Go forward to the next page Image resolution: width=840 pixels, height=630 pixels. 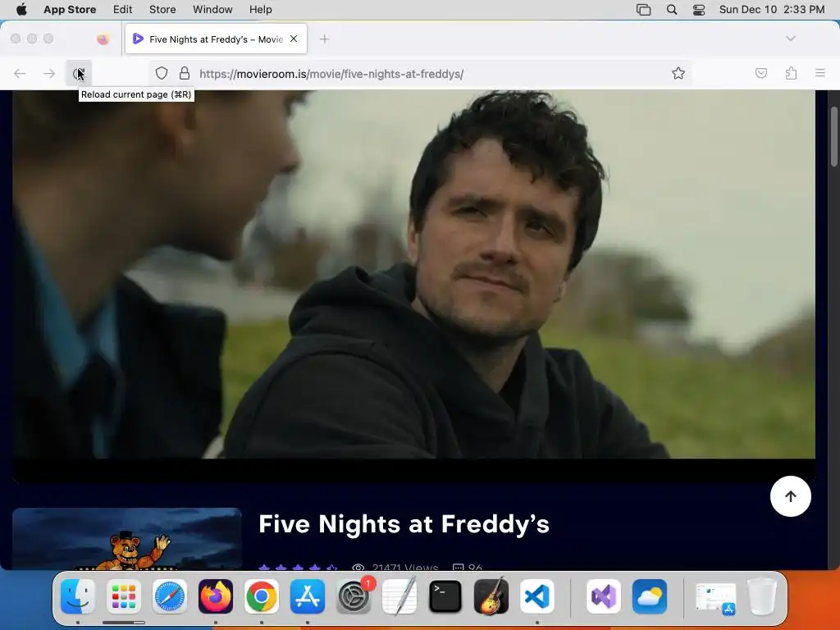click(49, 73)
